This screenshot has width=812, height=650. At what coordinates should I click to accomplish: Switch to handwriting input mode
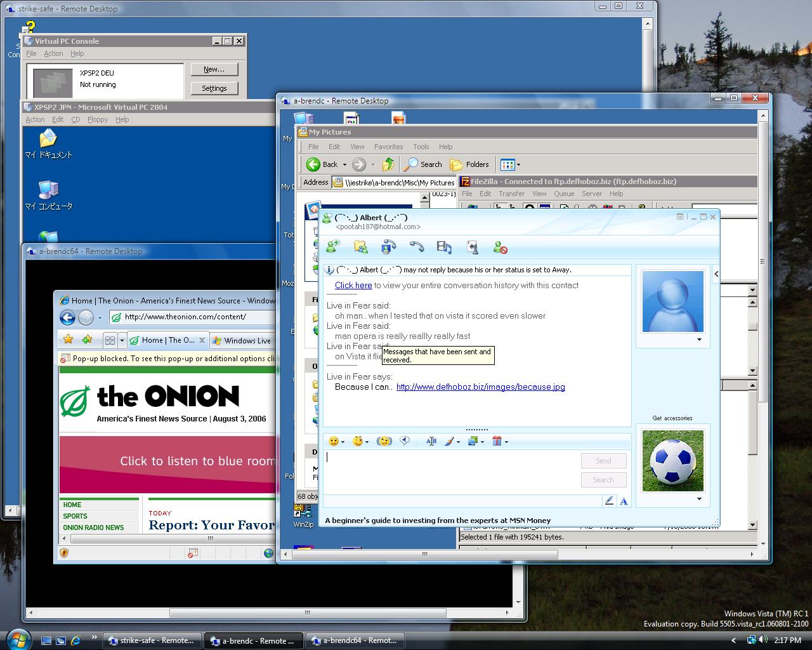tap(609, 501)
